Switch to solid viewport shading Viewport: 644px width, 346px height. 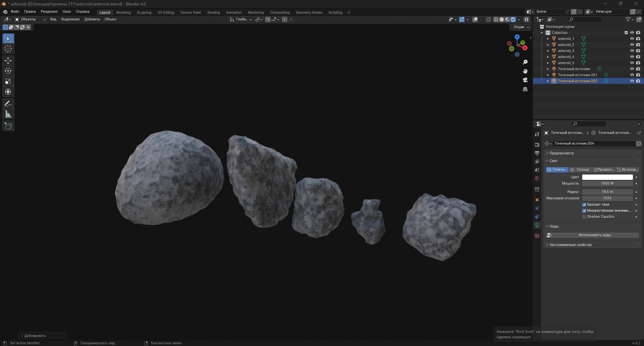[x=501, y=19]
